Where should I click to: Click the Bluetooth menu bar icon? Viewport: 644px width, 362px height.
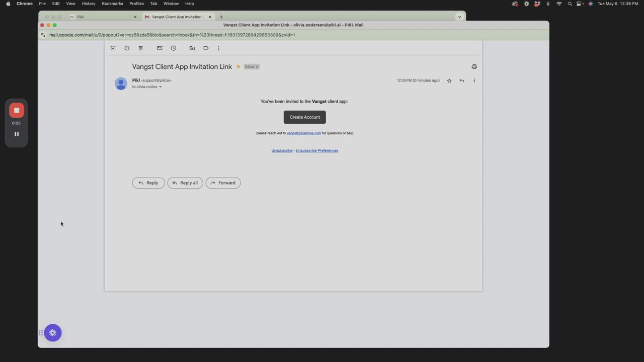coord(548,4)
